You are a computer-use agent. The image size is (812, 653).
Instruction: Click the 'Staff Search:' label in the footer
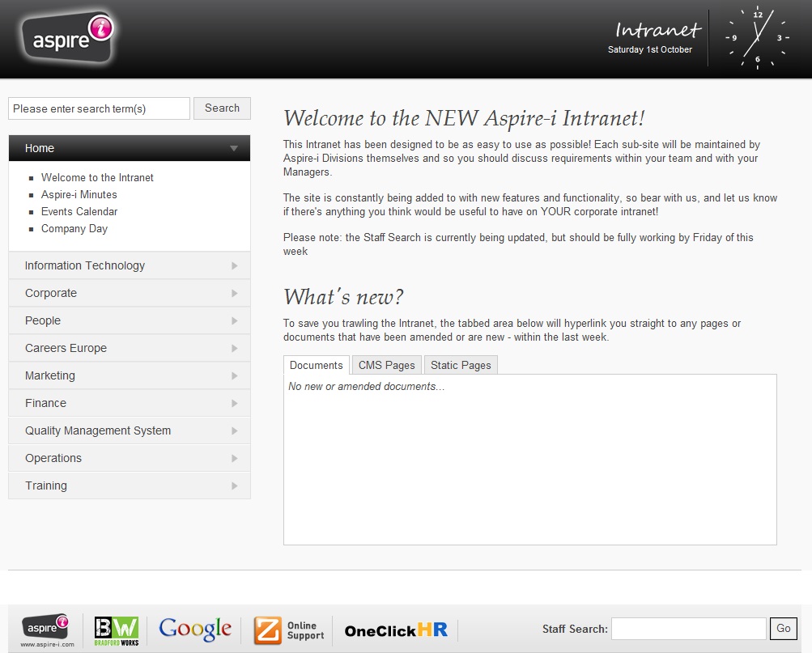click(x=575, y=630)
